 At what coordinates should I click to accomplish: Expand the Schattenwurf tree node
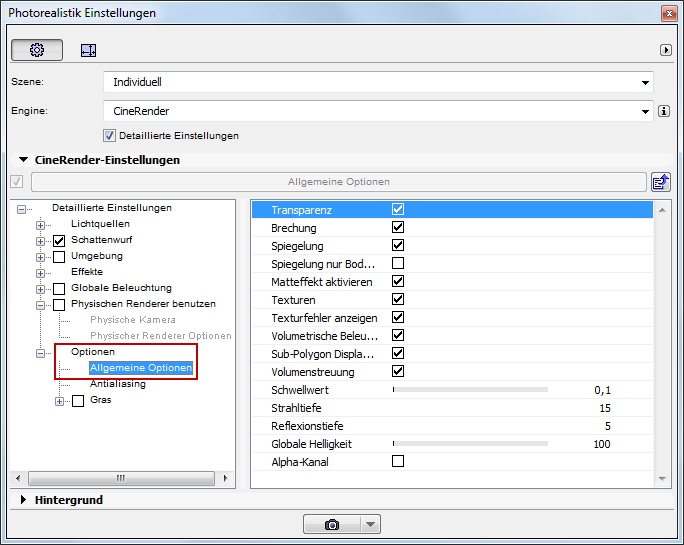(x=40, y=241)
